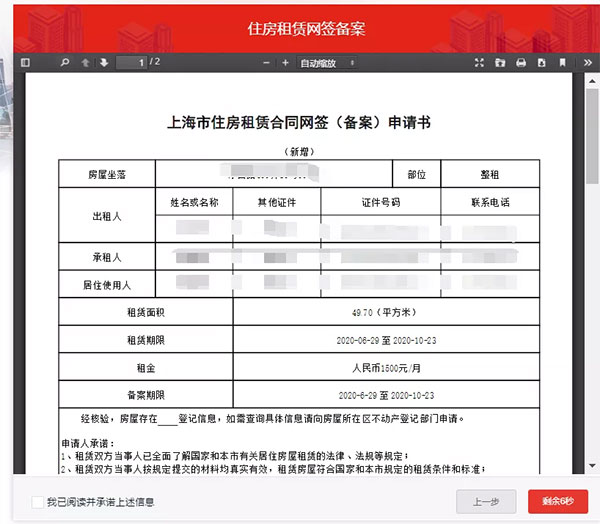Open the 自动缩放 zoom dropdown
The image size is (600, 524).
[327, 63]
